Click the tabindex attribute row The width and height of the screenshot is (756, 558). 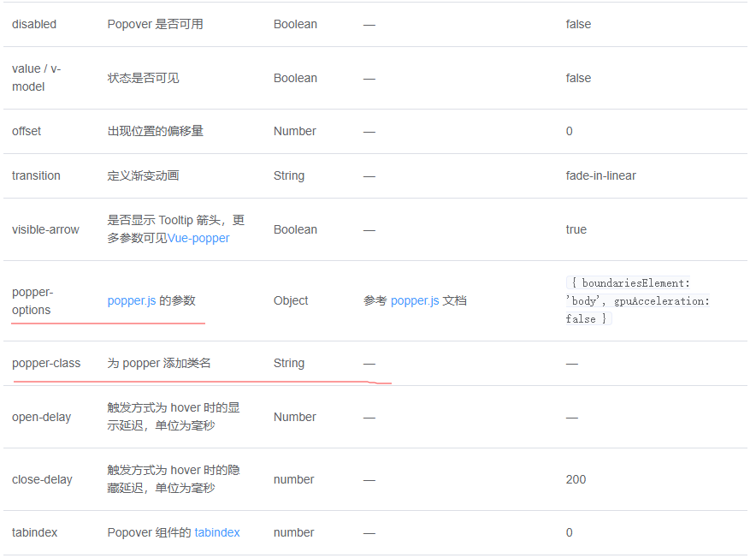pos(34,532)
